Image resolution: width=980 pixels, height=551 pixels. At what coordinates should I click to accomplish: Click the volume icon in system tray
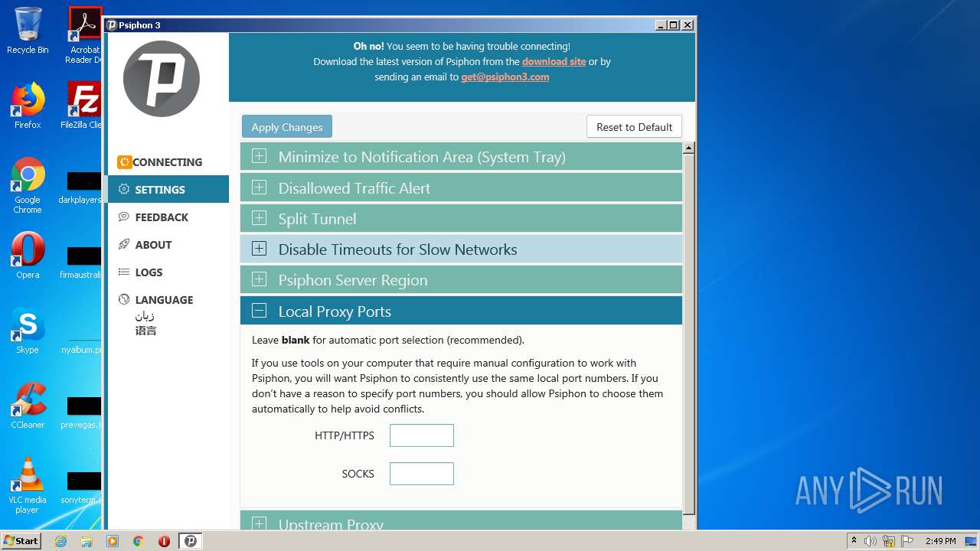(871, 541)
